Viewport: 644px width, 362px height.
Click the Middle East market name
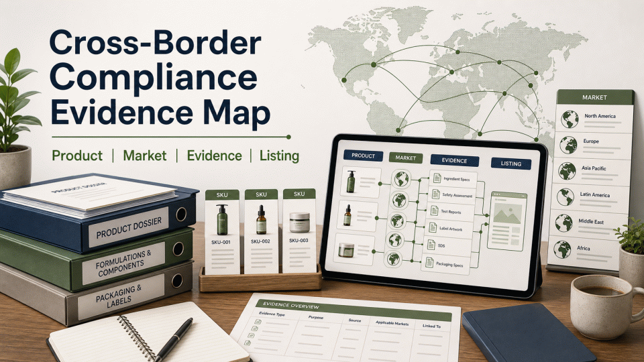591,222
